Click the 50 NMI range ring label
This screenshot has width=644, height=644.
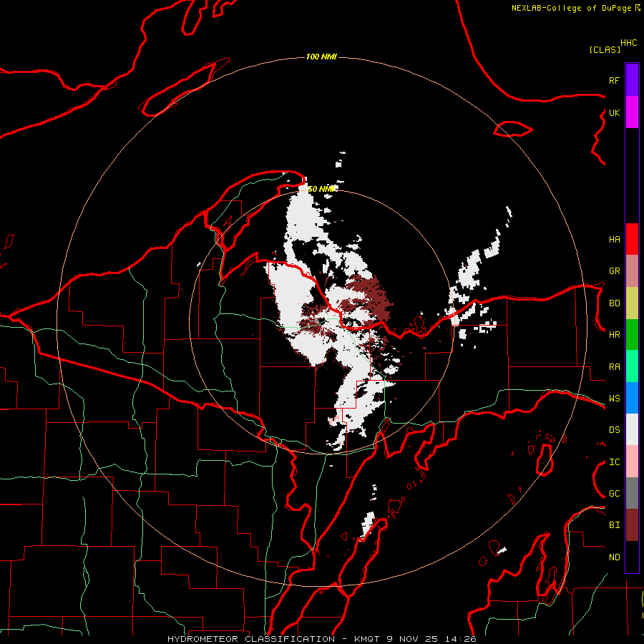[321, 189]
